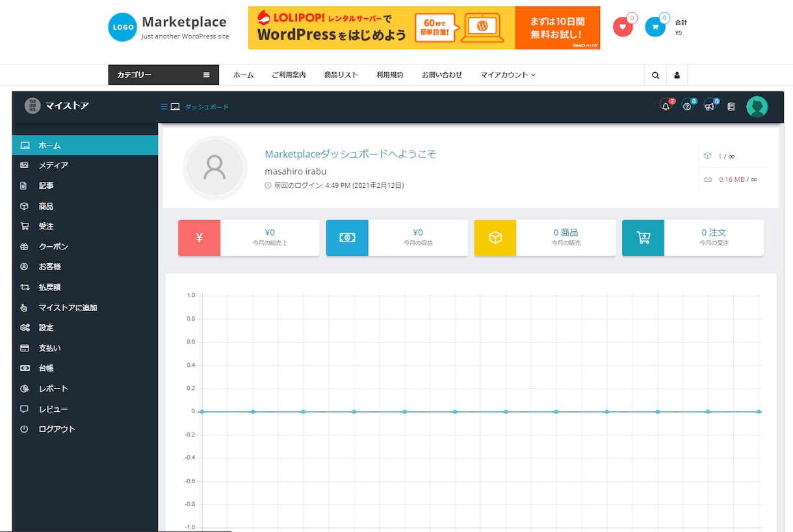This screenshot has width=793, height=532.
Task: Open 払戻額 in the sidebar
Action: pos(85,287)
